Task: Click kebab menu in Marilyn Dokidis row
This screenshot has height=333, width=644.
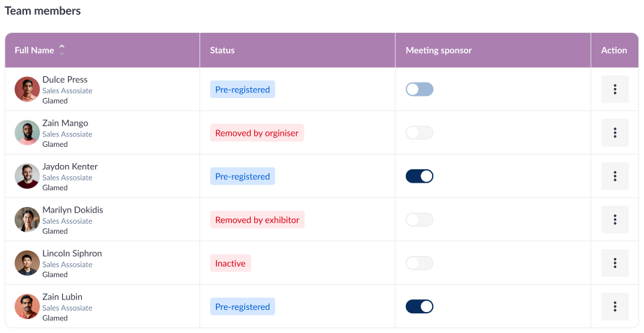Action: click(x=615, y=220)
